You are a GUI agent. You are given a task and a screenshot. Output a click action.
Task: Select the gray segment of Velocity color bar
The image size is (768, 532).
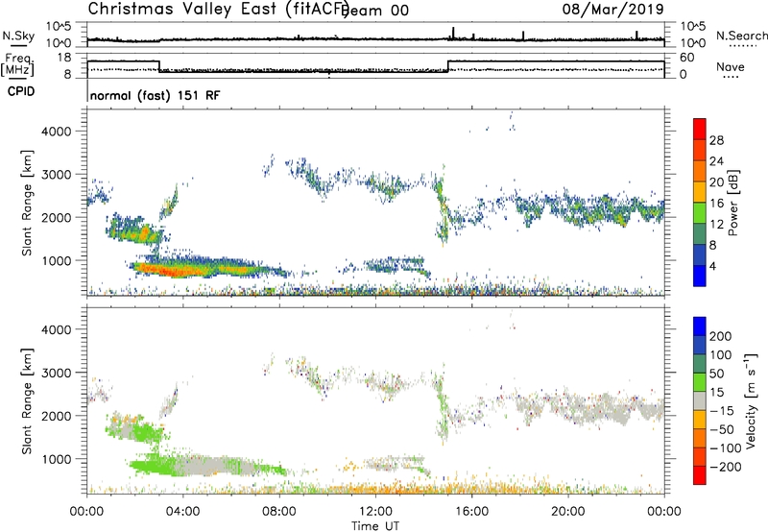coord(700,401)
